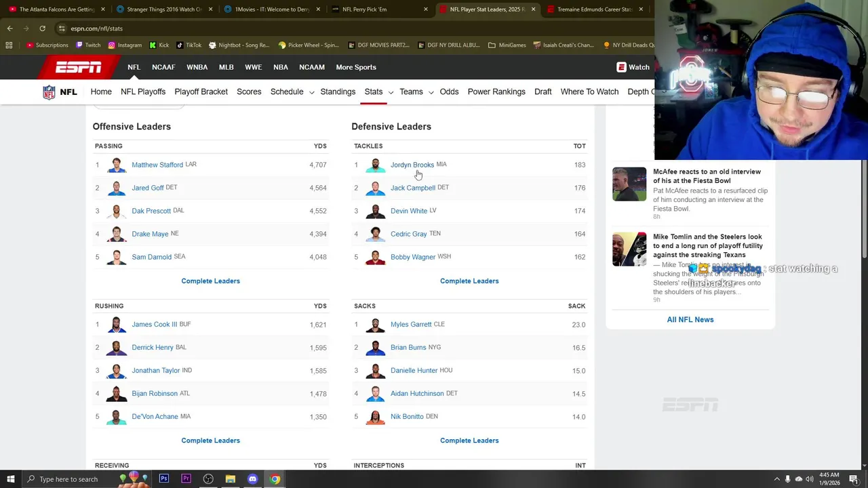Open the All NFL News link

coord(690,319)
